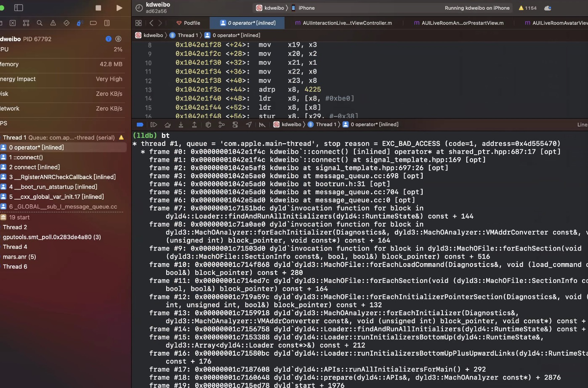The width and height of the screenshot is (588, 388).
Task: Click the cloud status icon
Action: pos(548,8)
